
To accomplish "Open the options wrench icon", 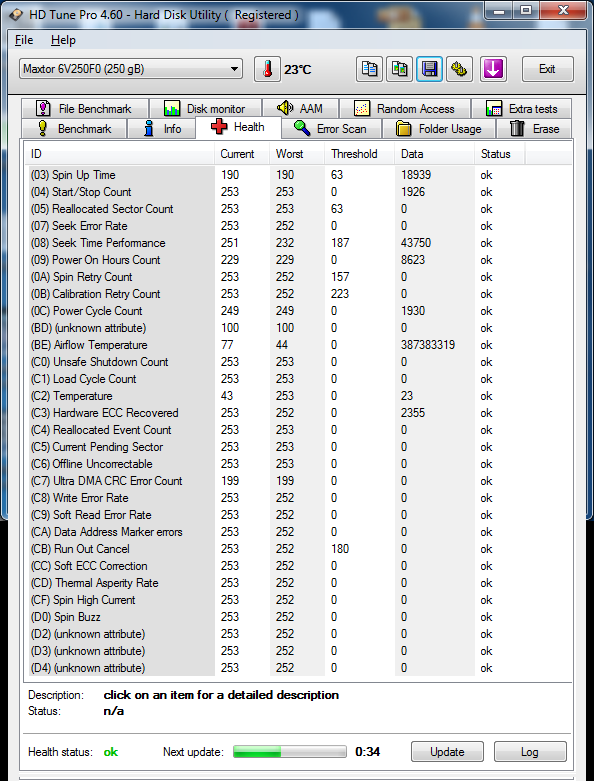I will coord(459,69).
